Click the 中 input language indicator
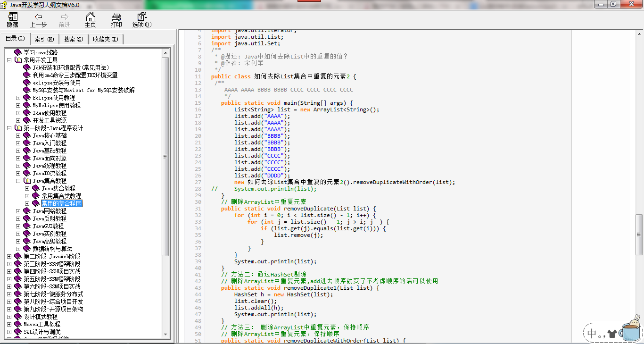Screen dimensions: 644x344 click(593, 333)
